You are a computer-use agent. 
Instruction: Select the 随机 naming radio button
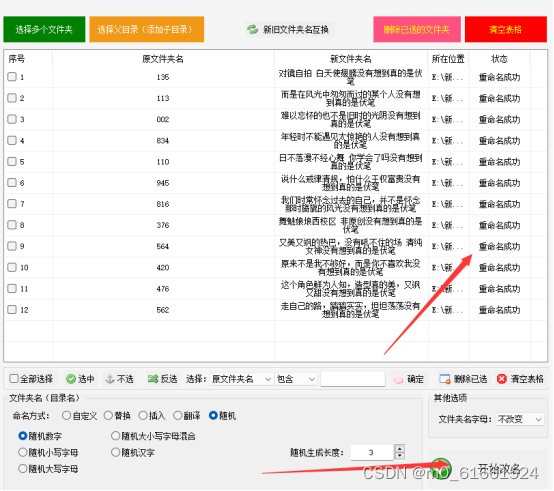[x=213, y=415]
